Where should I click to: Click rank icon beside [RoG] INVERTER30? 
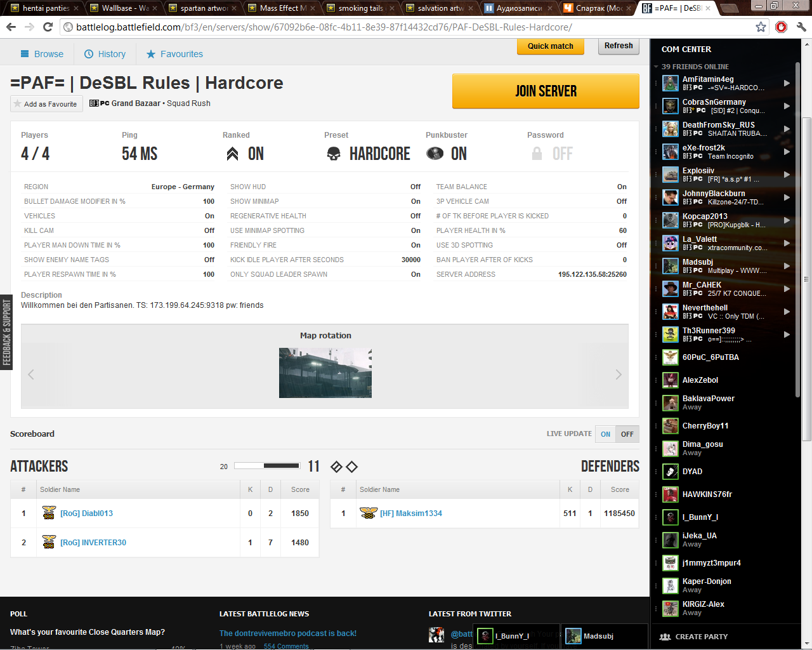tap(49, 542)
